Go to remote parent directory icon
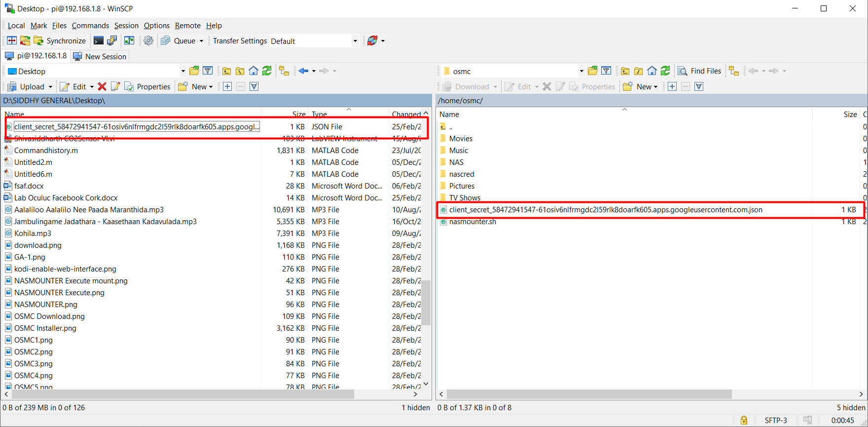868x427 pixels. point(625,71)
